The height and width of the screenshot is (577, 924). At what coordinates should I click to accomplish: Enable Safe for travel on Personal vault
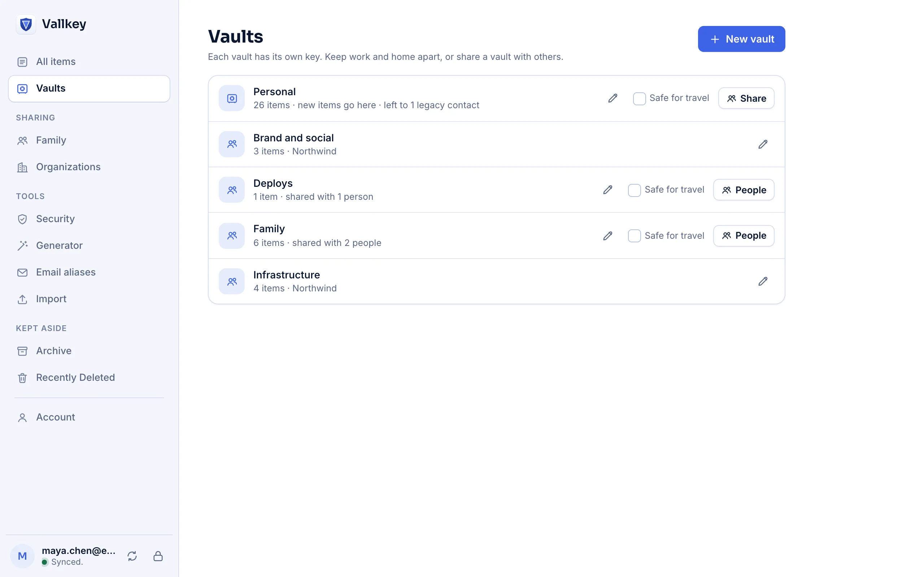point(639,98)
